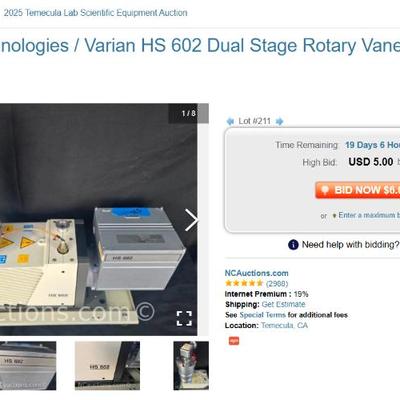400x400 pixels.
Task: Open the seller review count (2988)
Action: click(277, 284)
